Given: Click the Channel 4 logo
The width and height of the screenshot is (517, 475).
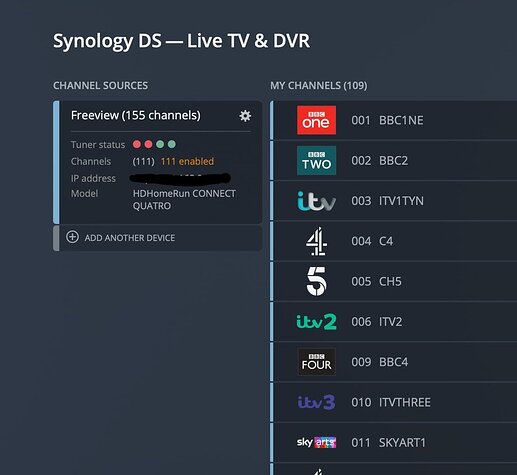Looking at the screenshot, I should coord(316,241).
